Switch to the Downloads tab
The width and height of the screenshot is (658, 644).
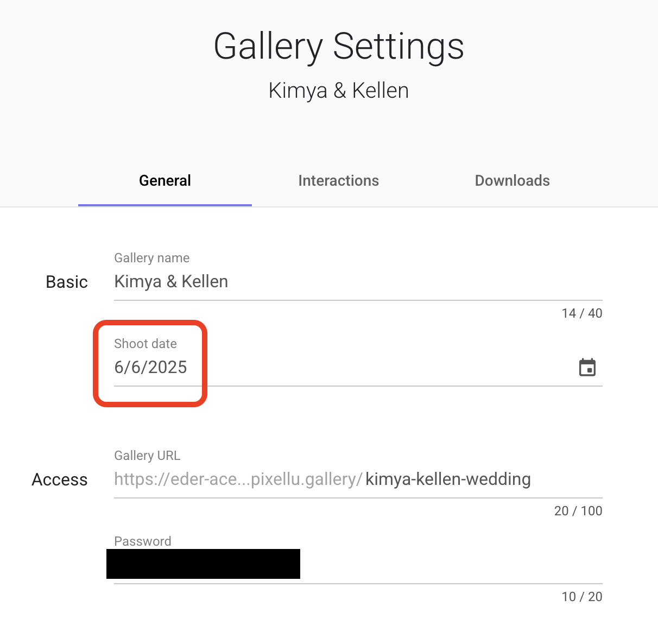pos(513,180)
